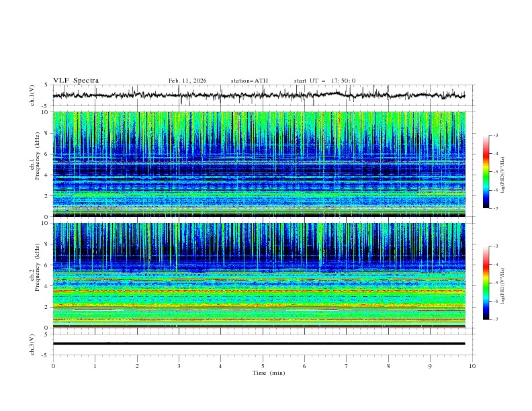Click the 'ch.1(V)' waveform axis label

[x=32, y=95]
